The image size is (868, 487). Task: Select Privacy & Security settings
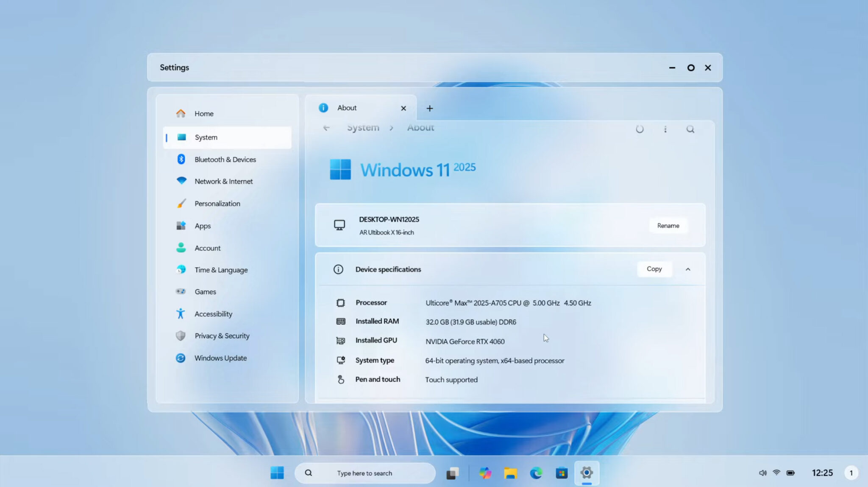222,336
